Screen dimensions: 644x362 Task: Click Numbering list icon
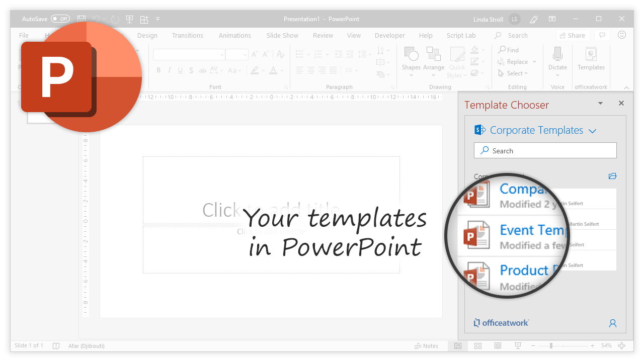coord(318,54)
